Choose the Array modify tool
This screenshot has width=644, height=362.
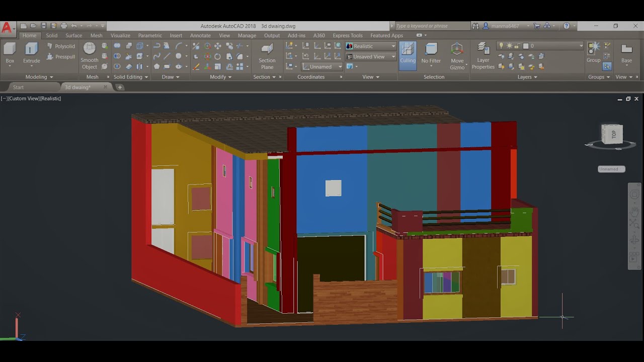[240, 66]
